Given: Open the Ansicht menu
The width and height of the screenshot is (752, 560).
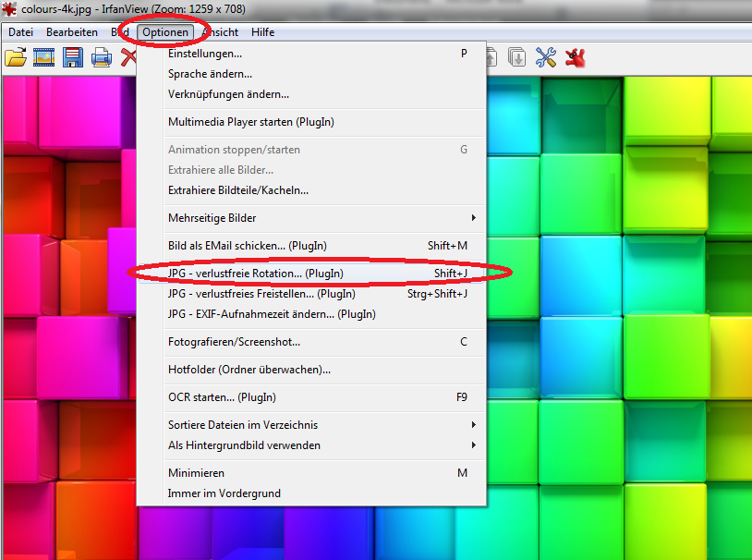Looking at the screenshot, I should 221,32.
